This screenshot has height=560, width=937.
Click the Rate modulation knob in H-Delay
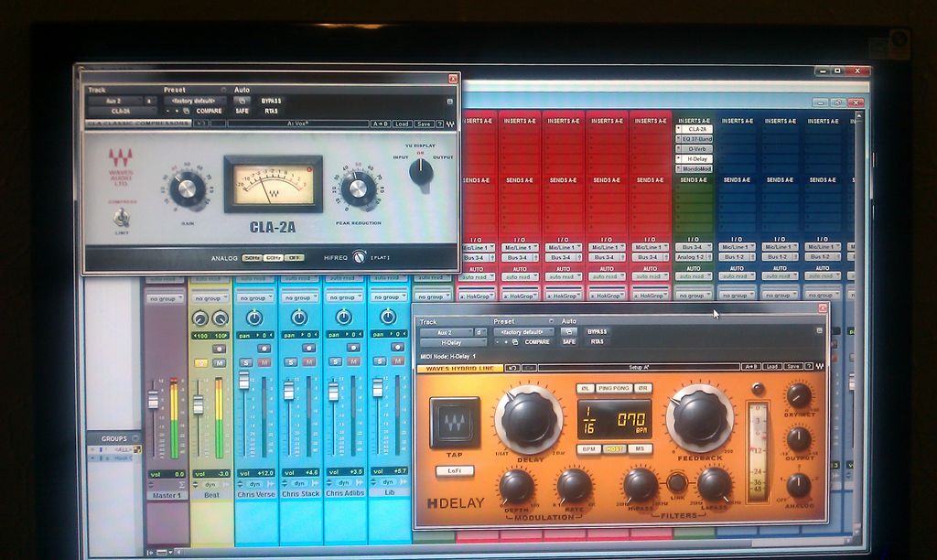click(575, 485)
